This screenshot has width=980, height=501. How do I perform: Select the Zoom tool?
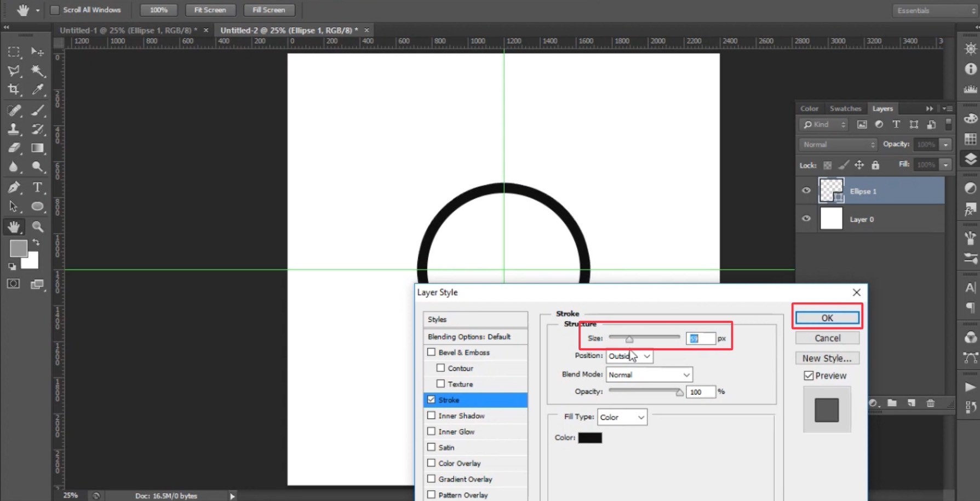pyautogui.click(x=37, y=226)
